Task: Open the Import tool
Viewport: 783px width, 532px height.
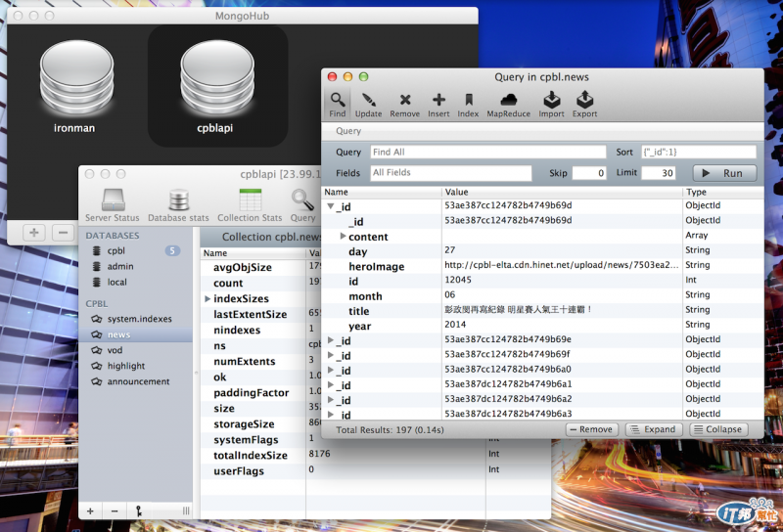Action: coord(551,105)
